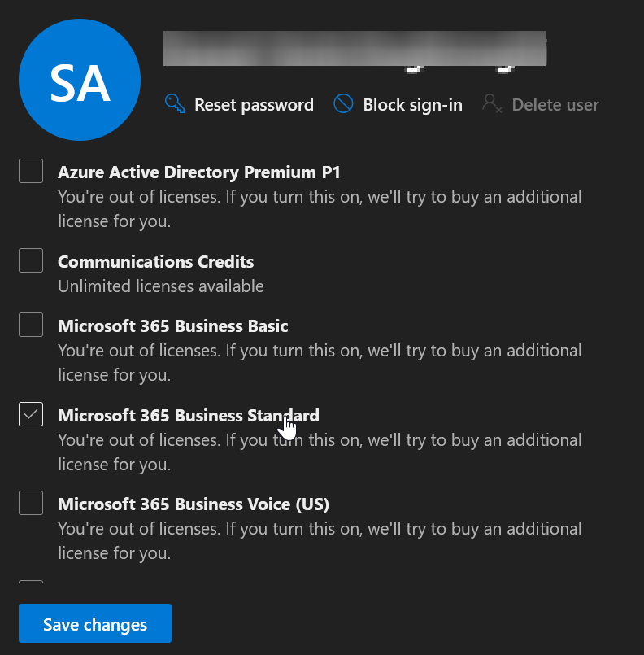The image size is (644, 655).
Task: Uncheck the Microsoft 365 Business Standard license
Action: (30, 414)
